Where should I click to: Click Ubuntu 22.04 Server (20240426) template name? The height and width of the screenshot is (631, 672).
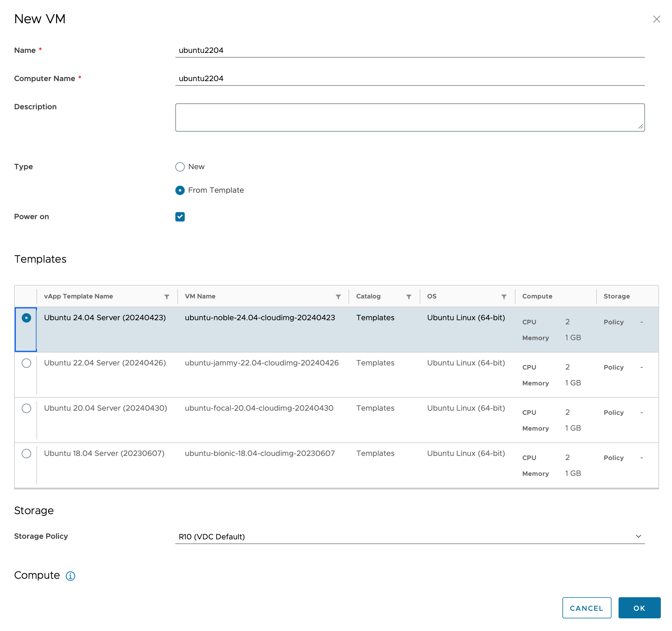click(x=105, y=363)
